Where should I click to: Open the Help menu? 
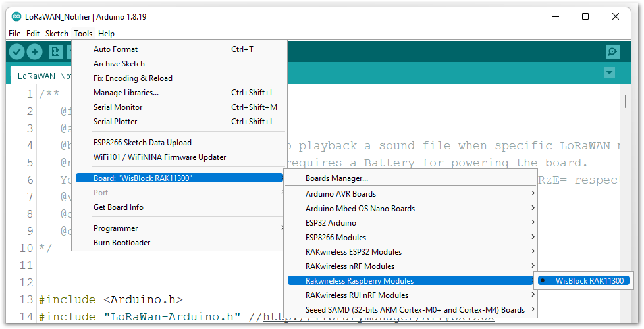(x=106, y=34)
